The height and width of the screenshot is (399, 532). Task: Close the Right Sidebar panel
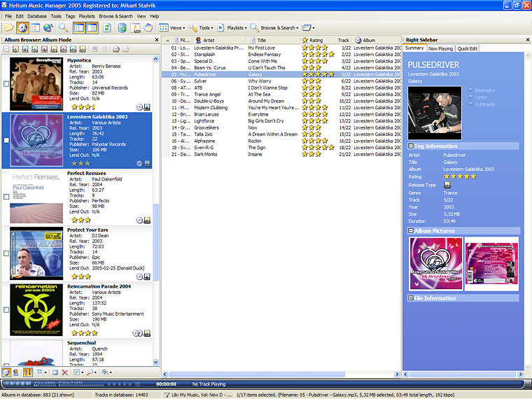(528, 40)
